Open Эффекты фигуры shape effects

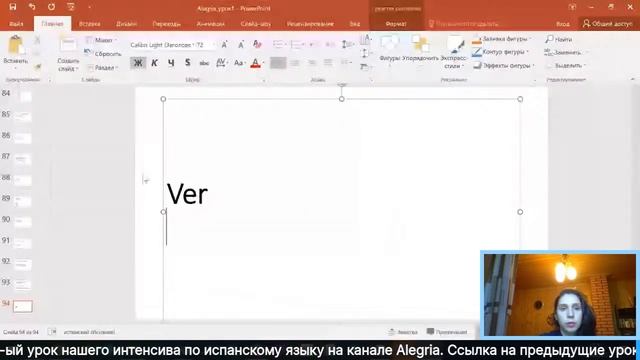(x=504, y=65)
